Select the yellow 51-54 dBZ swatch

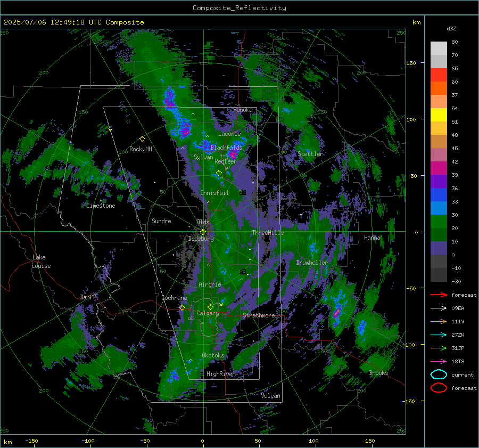pos(439,115)
